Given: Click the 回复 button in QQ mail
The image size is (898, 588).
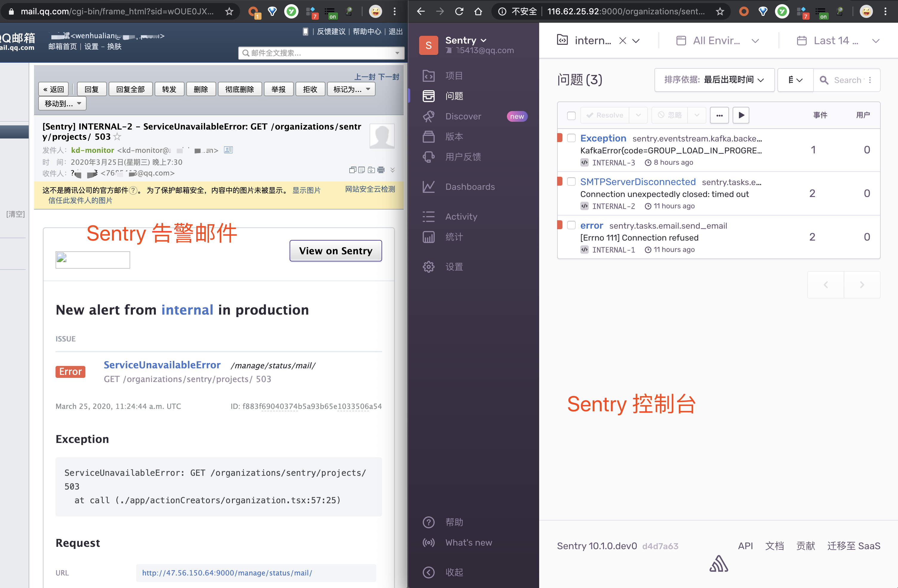Looking at the screenshot, I should coord(92,89).
